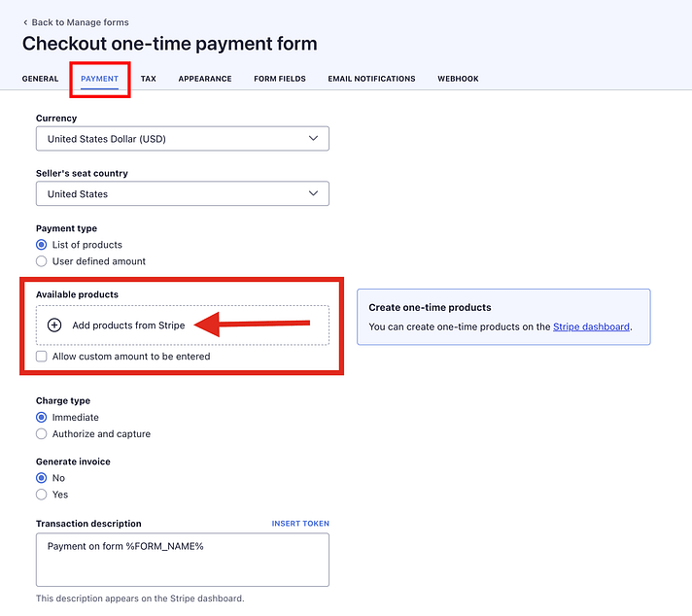Select Yes for Generate invoice

coord(42,495)
